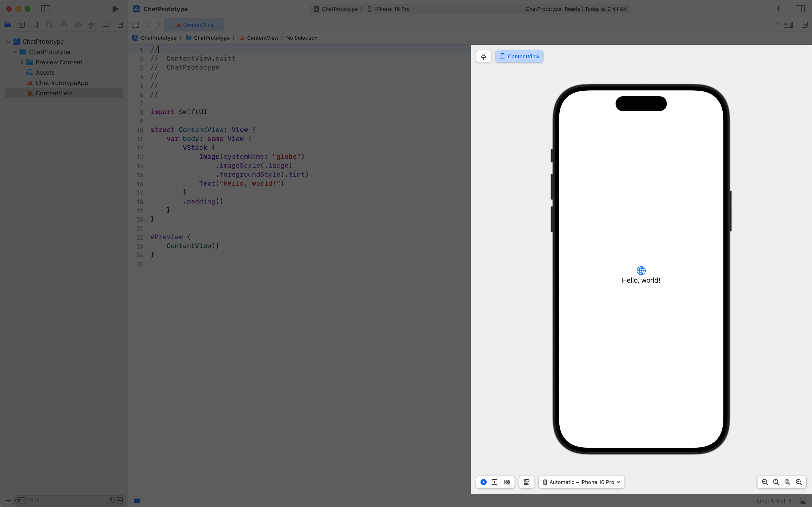Toggle Device Settings in preview canvas

(526, 482)
